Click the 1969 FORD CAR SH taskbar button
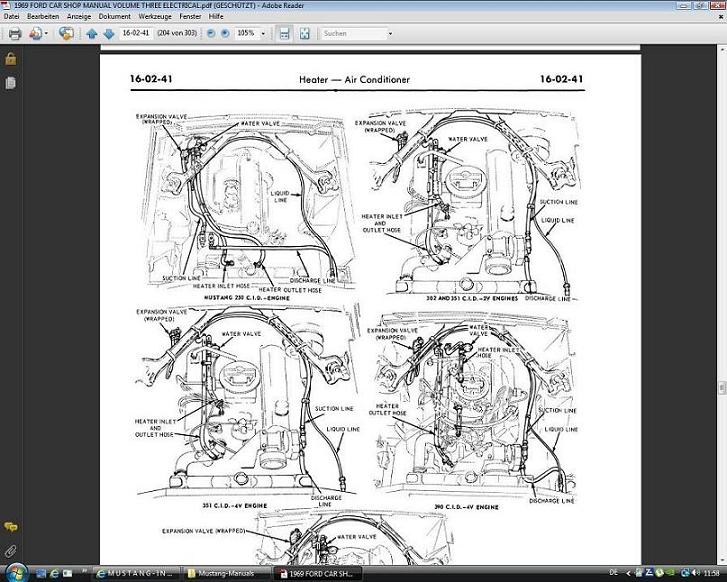The image size is (727, 582). point(317,574)
